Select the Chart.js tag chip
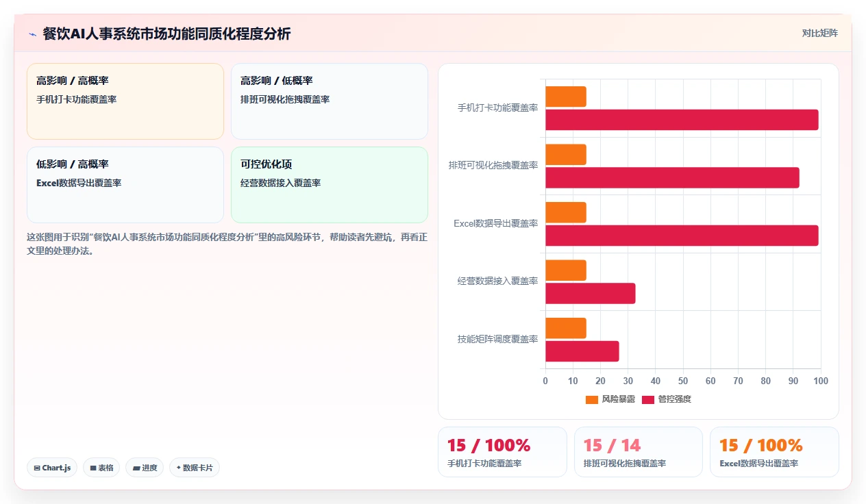The image size is (866, 504). pos(53,468)
